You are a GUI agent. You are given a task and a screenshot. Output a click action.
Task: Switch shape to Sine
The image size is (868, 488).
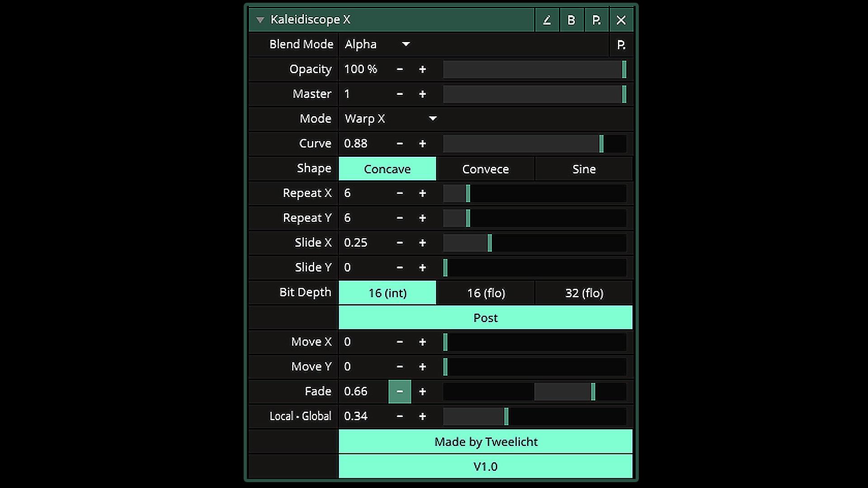pos(584,169)
